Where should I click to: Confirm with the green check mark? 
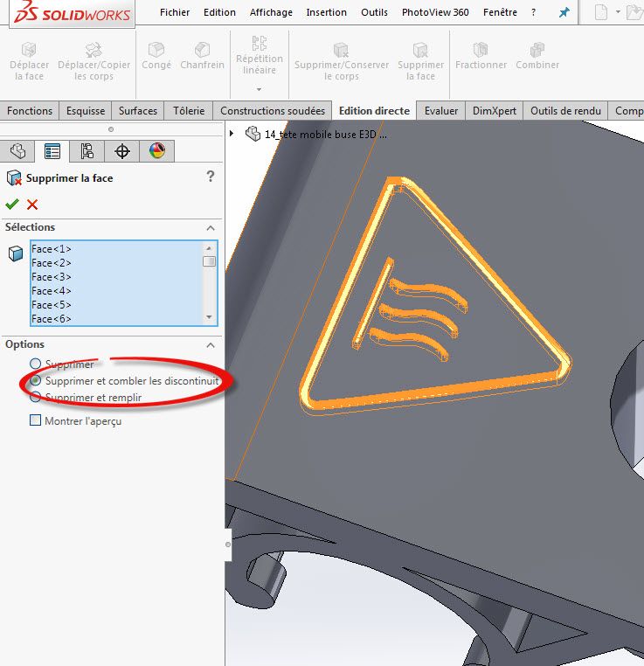point(12,205)
